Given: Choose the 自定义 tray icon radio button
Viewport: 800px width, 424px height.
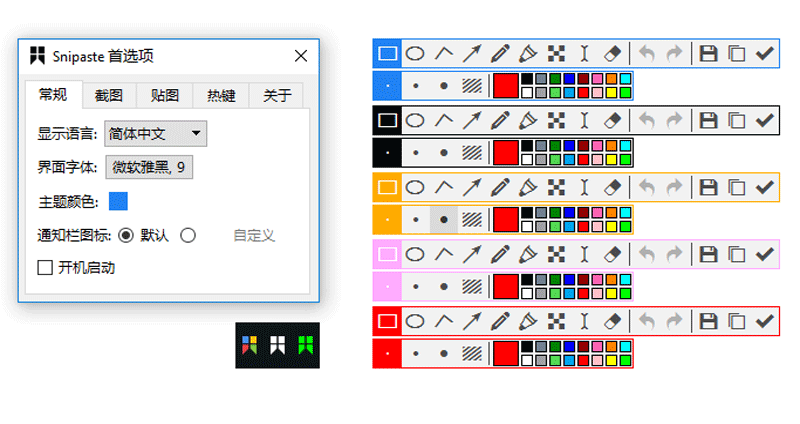Looking at the screenshot, I should tap(187, 235).
